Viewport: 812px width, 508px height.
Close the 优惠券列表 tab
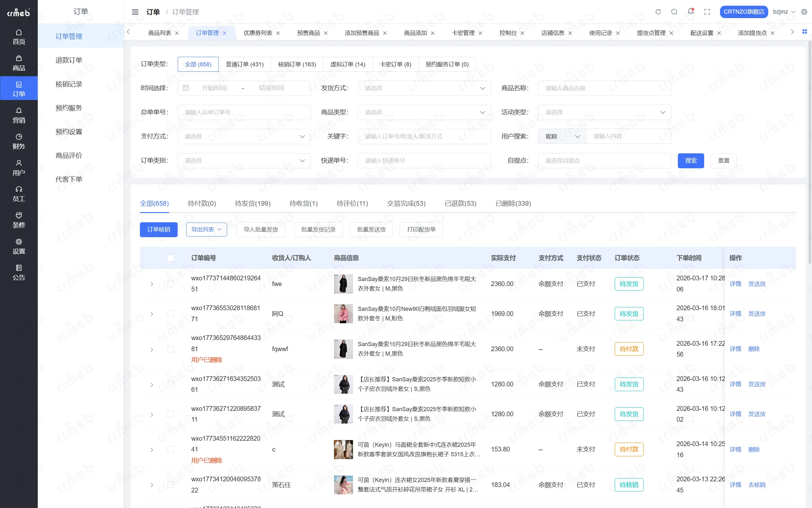point(278,33)
